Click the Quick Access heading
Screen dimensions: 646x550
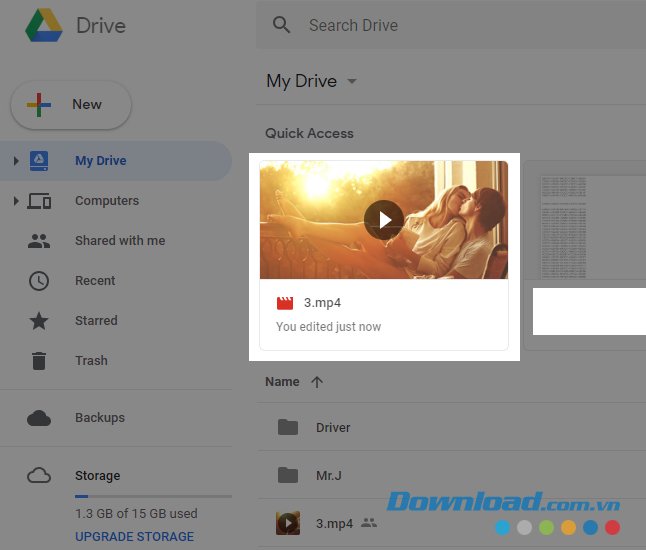309,133
